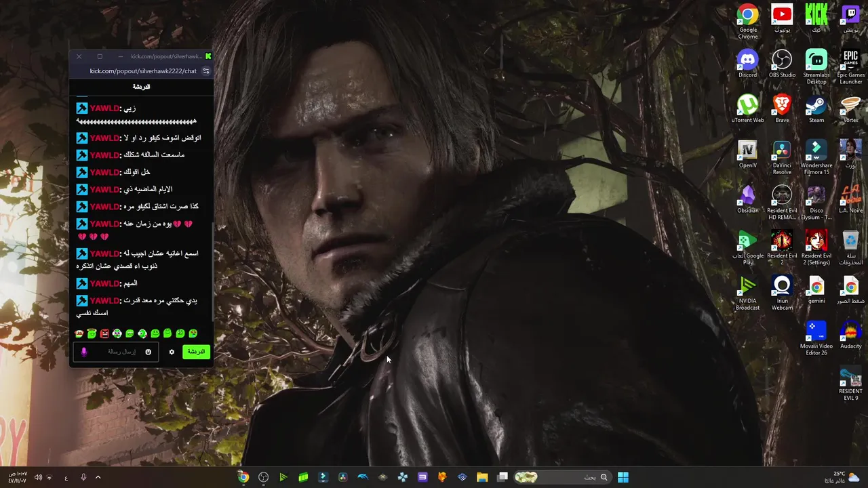Open Task View on the taskbar

tap(502, 477)
